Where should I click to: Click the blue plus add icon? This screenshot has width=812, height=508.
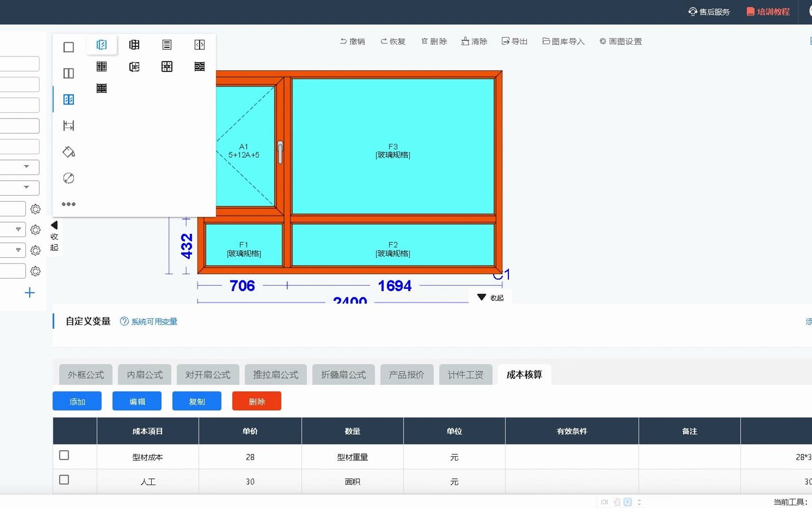pyautogui.click(x=30, y=293)
